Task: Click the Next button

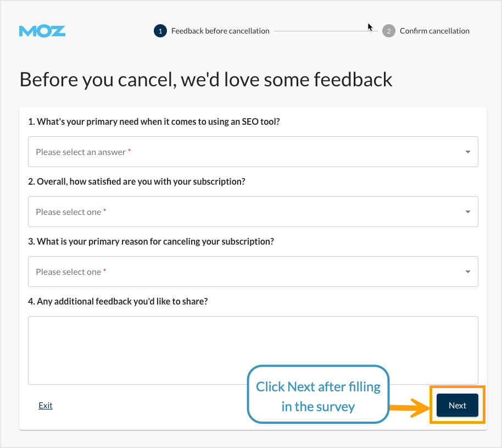Action: click(x=457, y=405)
